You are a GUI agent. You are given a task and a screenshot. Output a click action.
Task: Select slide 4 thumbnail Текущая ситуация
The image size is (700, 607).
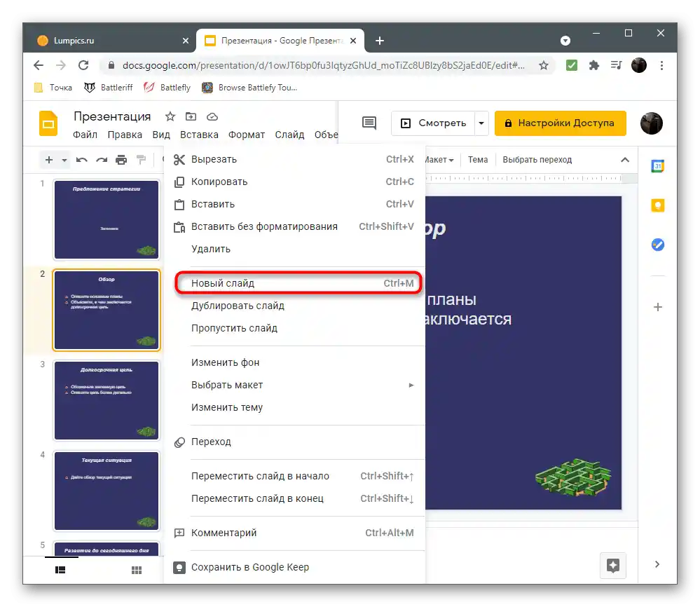coord(107,491)
